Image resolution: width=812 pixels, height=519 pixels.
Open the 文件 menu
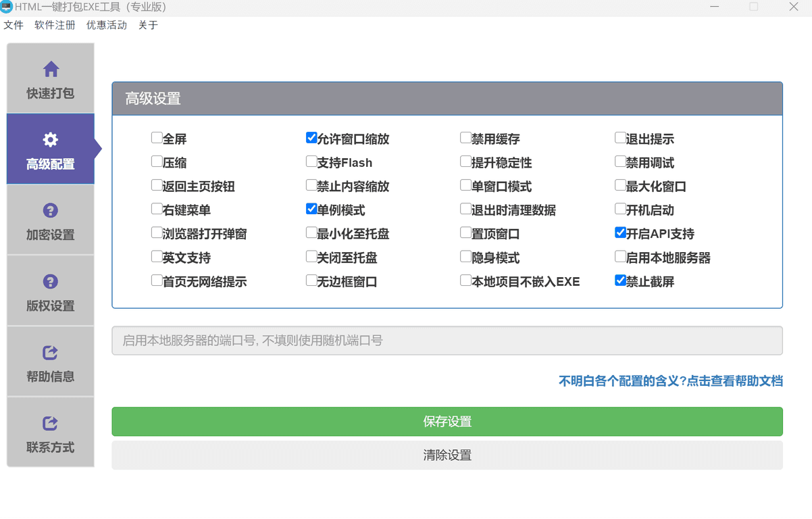[14, 25]
